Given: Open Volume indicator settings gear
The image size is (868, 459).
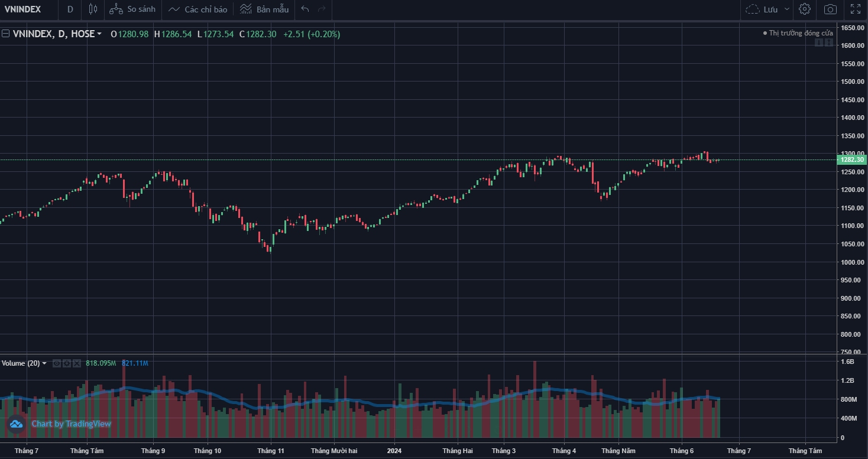Looking at the screenshot, I should (x=67, y=363).
